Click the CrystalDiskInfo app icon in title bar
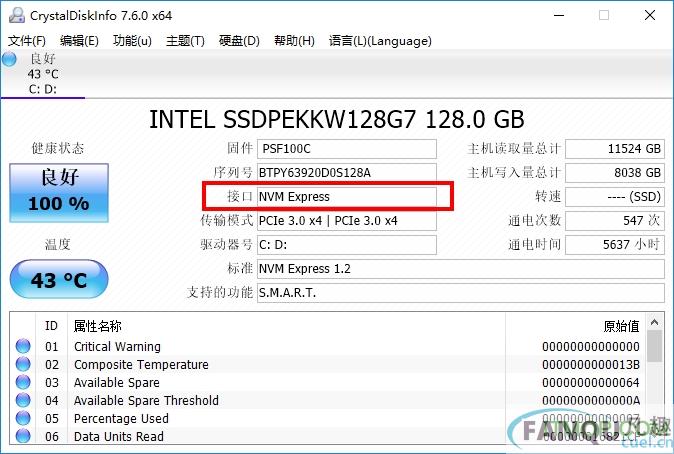 (16, 15)
